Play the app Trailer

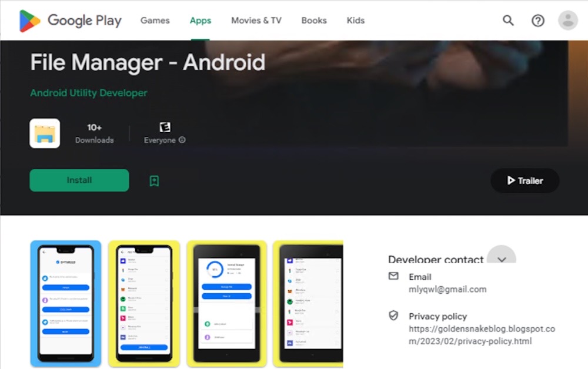[524, 180]
